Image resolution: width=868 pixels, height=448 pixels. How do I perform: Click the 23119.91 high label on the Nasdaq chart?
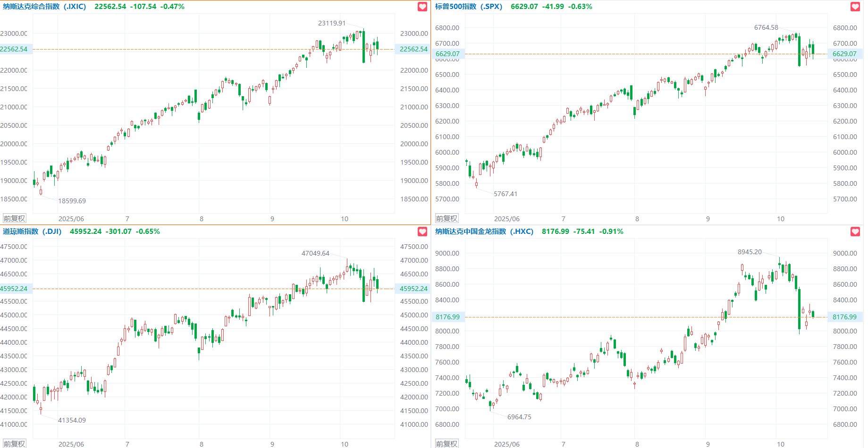pyautogui.click(x=332, y=23)
